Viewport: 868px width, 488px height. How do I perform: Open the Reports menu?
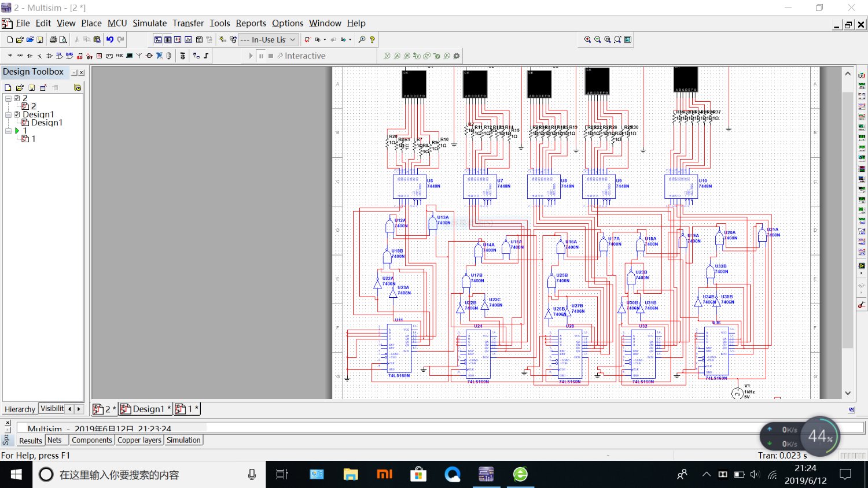pos(251,23)
